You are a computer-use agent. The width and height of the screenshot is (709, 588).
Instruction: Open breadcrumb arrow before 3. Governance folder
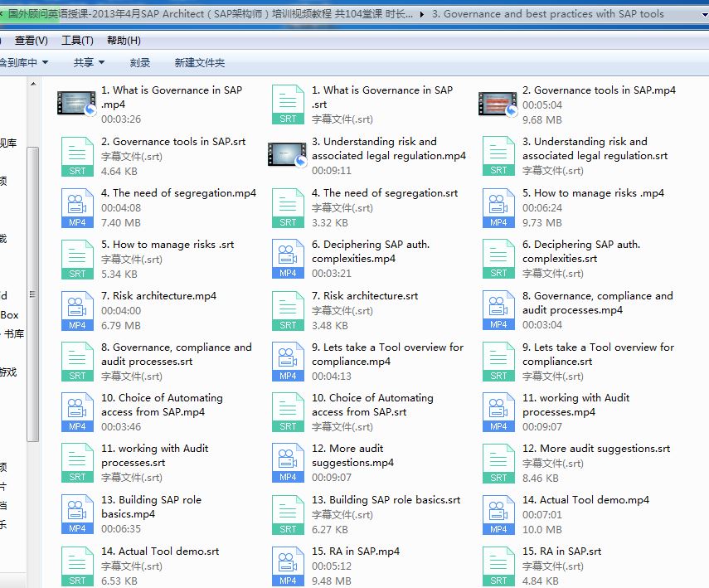[422, 14]
